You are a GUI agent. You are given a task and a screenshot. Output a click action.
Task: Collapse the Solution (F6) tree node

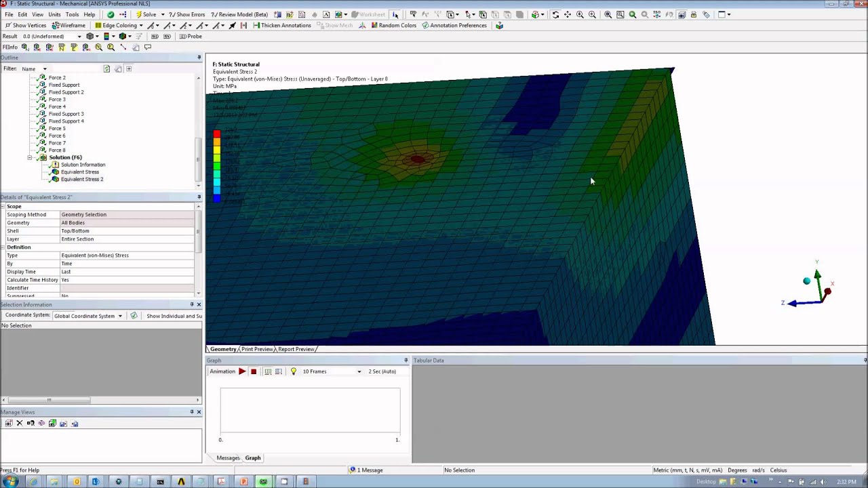click(x=30, y=157)
